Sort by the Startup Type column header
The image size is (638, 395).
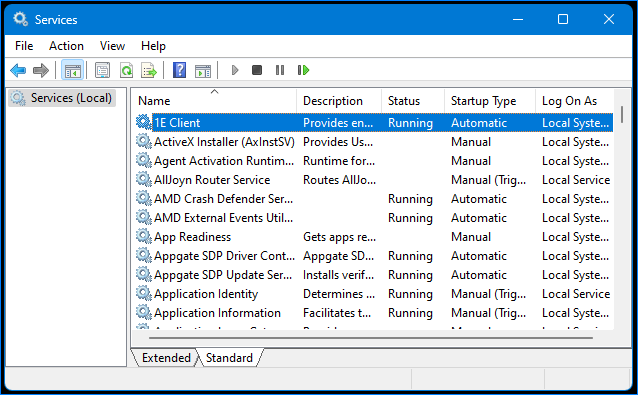point(489,101)
